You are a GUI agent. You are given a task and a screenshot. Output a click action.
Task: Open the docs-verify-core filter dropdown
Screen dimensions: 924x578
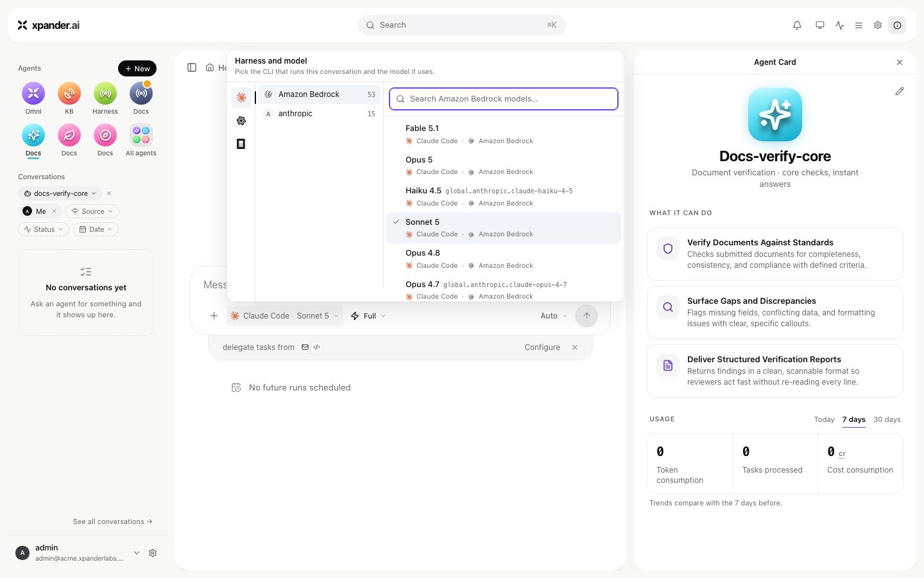60,193
